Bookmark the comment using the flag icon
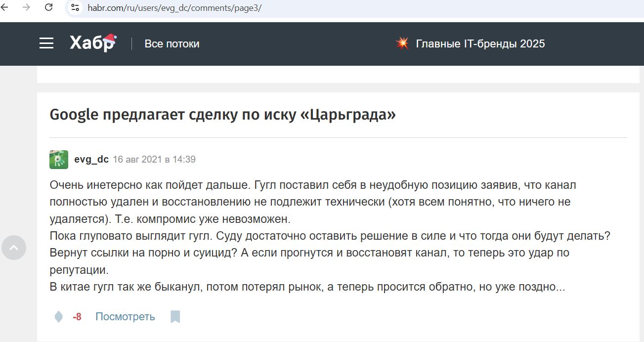 (176, 316)
